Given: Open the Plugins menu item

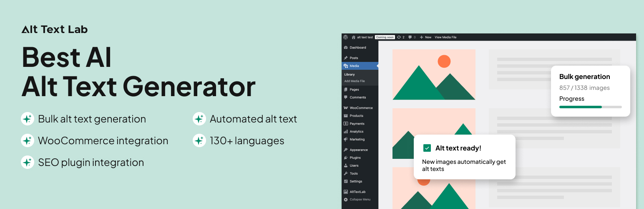Looking at the screenshot, I should (360, 158).
